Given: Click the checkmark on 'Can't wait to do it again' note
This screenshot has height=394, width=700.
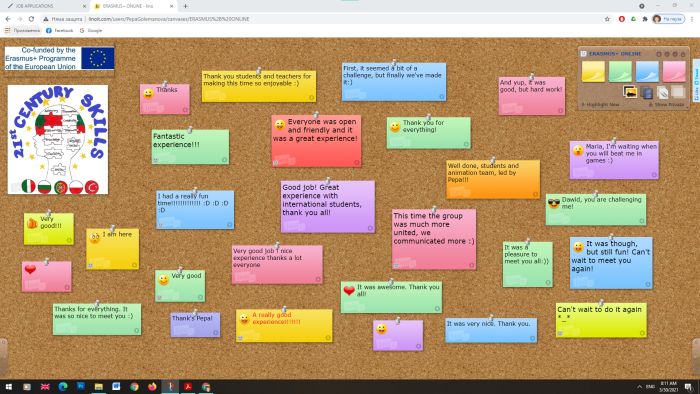Looking at the screenshot, I should pos(642,333).
